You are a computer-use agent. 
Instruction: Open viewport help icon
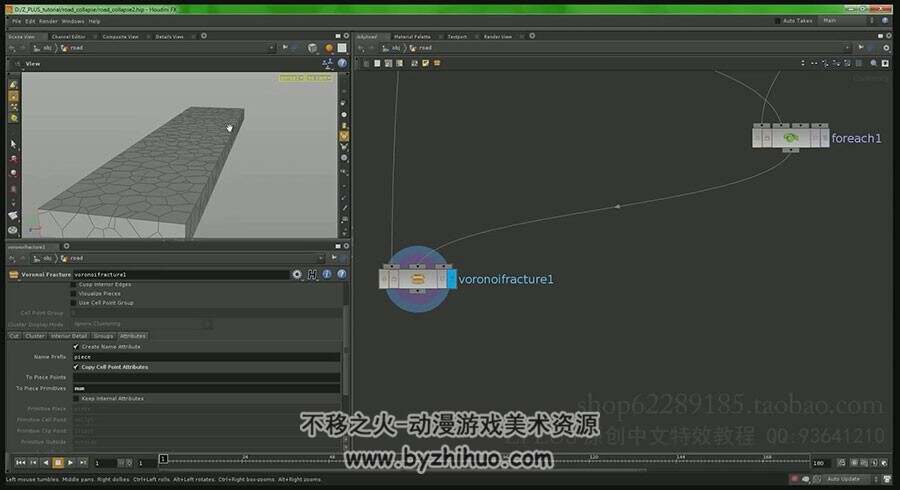tap(342, 64)
